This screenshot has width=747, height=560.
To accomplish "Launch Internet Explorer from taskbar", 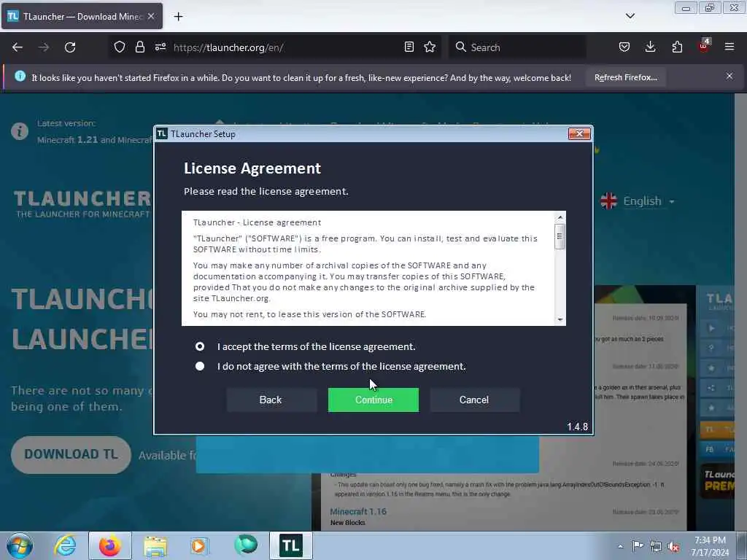I will 65,545.
